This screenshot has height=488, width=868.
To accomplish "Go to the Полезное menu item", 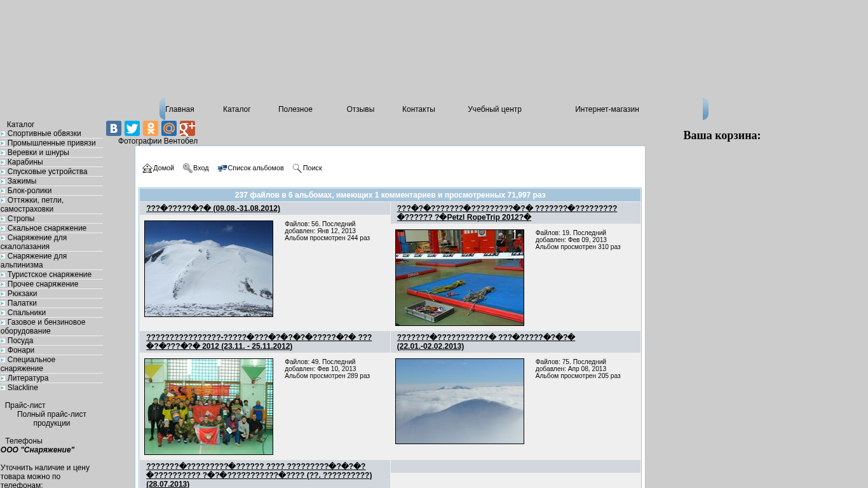I will click(x=295, y=109).
